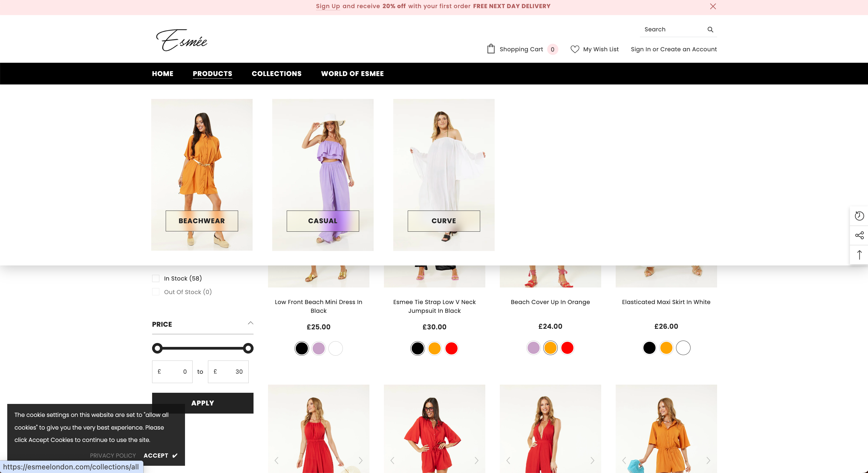Open Elasticated Maxi Skirt In White title

[666, 302]
